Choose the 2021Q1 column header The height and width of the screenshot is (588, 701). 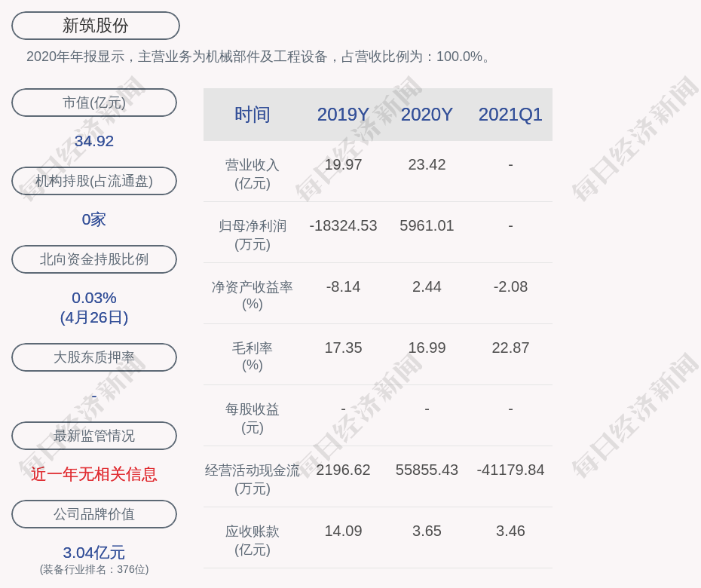pyautogui.click(x=510, y=115)
